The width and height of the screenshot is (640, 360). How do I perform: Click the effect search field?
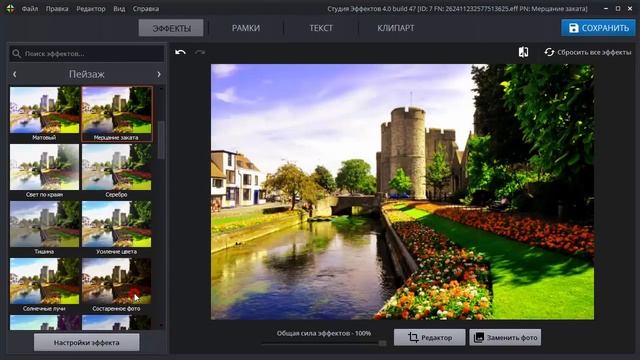pyautogui.click(x=87, y=53)
